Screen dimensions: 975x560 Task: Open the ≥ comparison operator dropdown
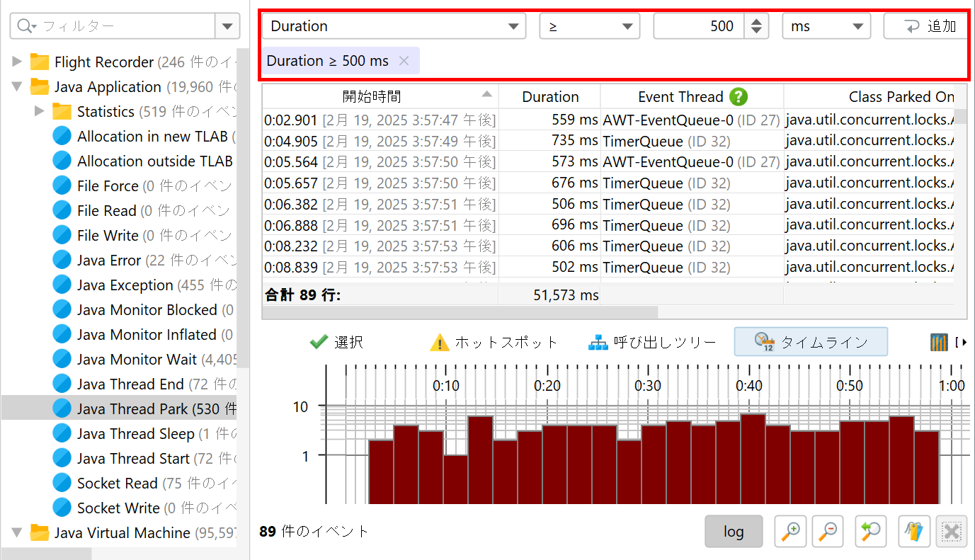coord(627,27)
